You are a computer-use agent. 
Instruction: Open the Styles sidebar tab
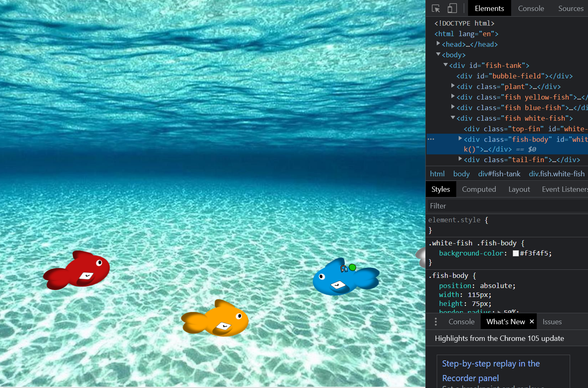pos(441,189)
